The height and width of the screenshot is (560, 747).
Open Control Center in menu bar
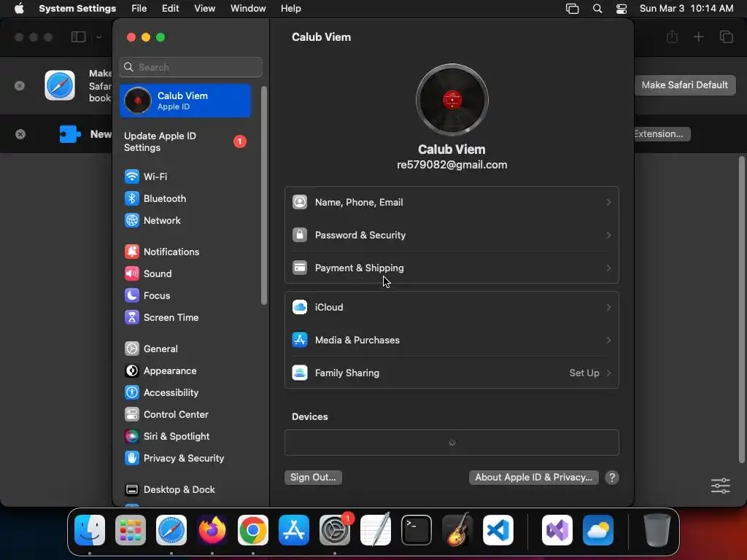622,9
